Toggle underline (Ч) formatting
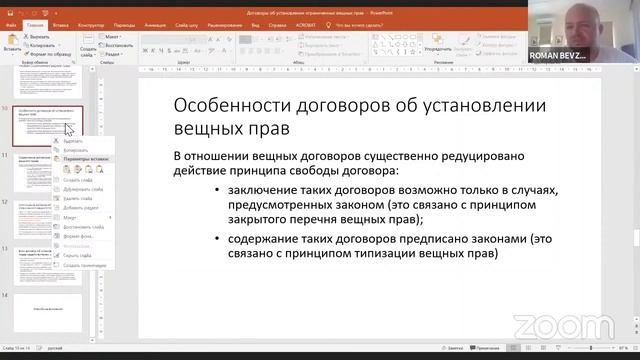This screenshot has height=360, width=640. click(x=161, y=51)
